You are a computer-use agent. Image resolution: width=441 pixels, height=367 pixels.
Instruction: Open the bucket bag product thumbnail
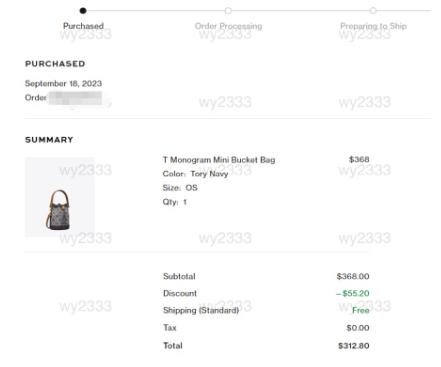60,197
